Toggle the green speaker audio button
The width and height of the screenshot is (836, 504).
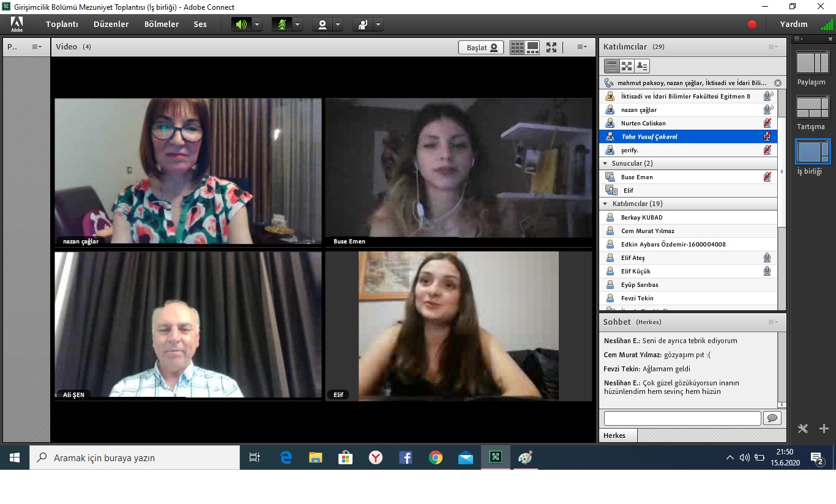pyautogui.click(x=241, y=24)
